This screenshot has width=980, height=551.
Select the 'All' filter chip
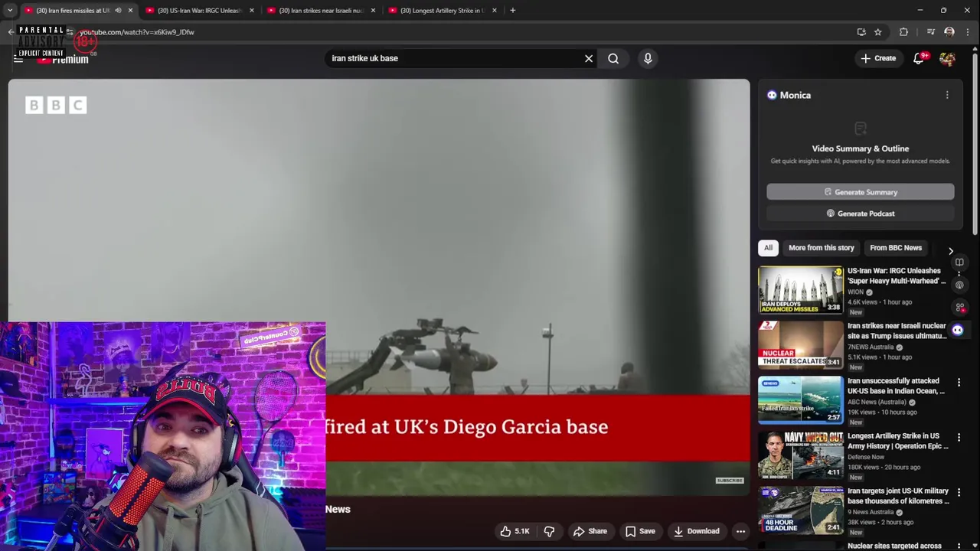point(768,248)
